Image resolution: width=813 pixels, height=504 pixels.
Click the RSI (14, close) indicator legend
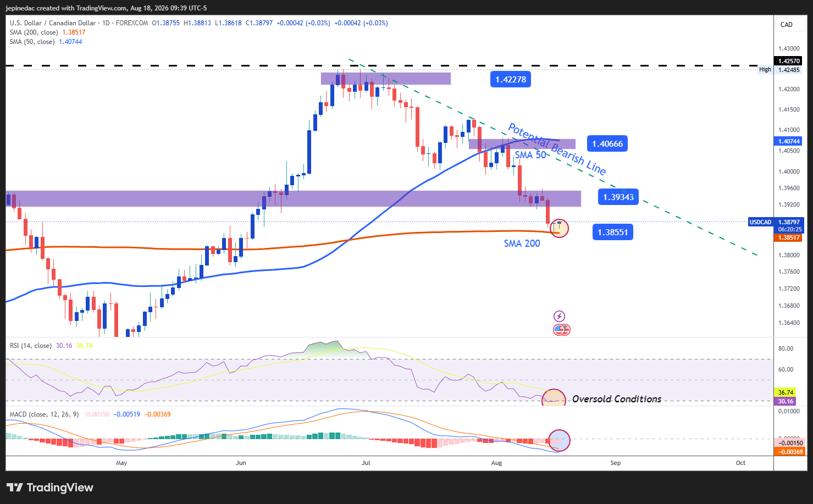click(x=31, y=346)
